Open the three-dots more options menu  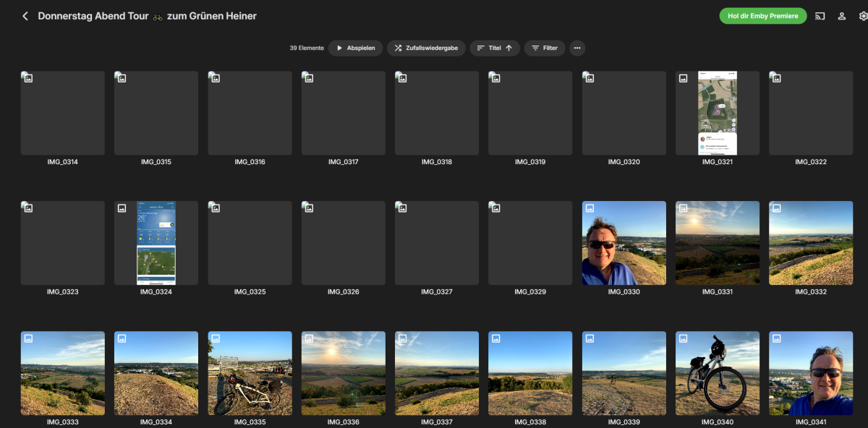576,48
